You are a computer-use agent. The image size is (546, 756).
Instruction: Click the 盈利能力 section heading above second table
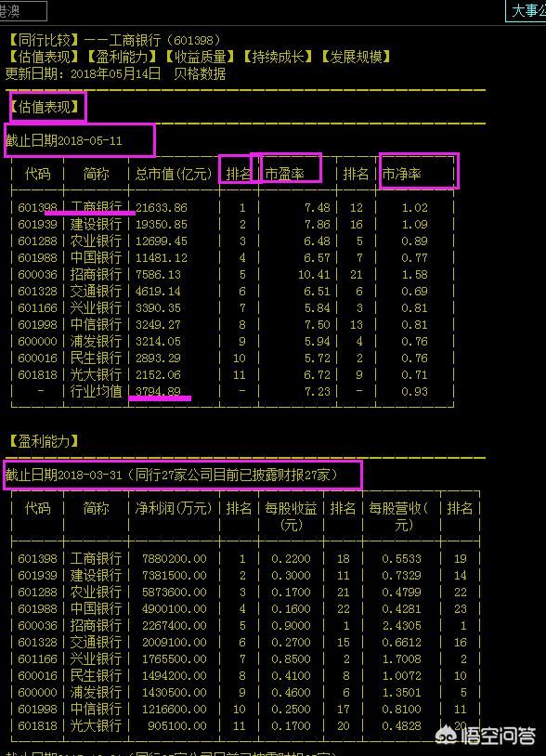click(x=45, y=441)
